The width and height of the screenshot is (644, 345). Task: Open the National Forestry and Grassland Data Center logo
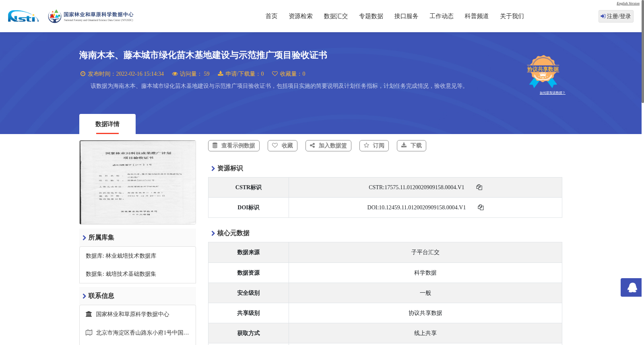coord(91,16)
